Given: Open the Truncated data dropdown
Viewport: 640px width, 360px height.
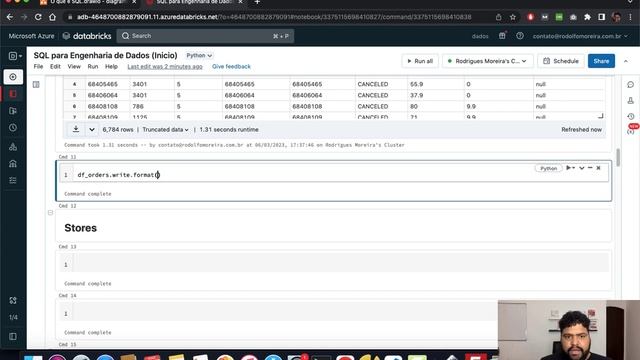Looking at the screenshot, I should tap(165, 129).
